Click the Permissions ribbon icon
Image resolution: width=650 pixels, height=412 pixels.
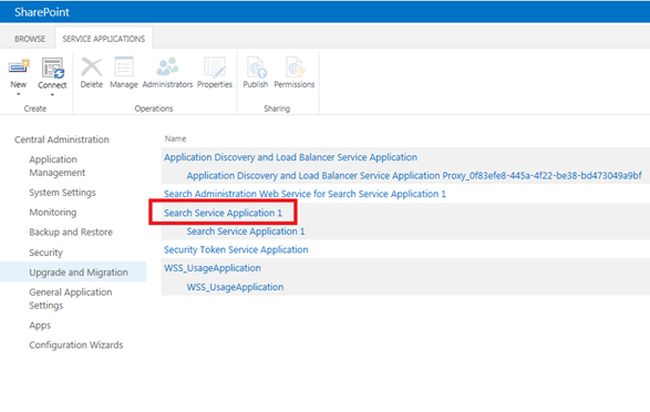294,67
